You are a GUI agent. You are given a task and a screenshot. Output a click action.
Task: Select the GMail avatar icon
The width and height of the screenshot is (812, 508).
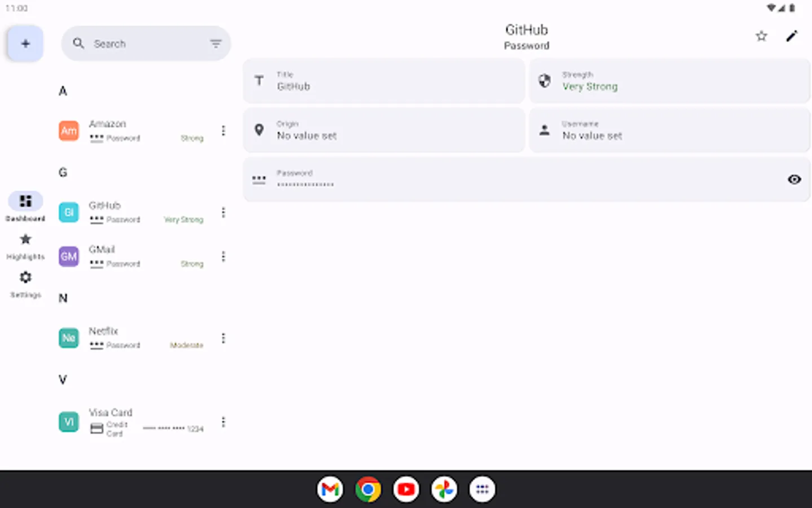click(x=69, y=256)
